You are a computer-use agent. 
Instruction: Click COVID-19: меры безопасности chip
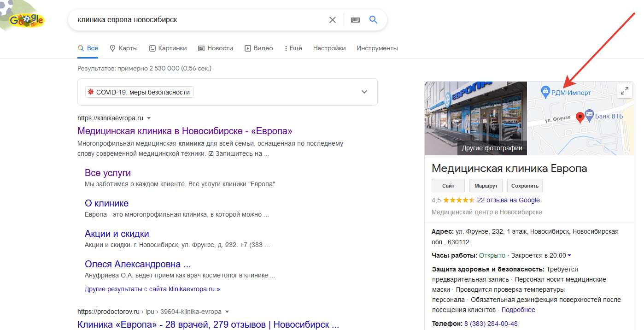pyautogui.click(x=140, y=92)
